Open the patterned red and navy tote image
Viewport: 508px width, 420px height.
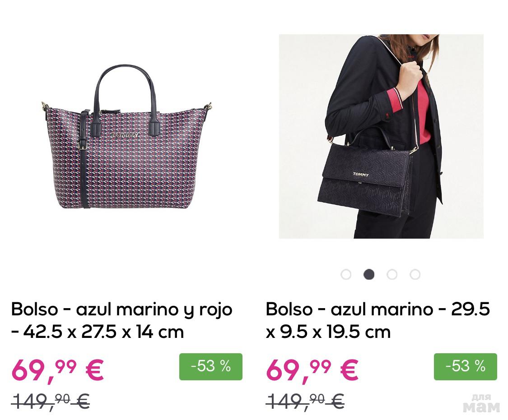(x=127, y=137)
